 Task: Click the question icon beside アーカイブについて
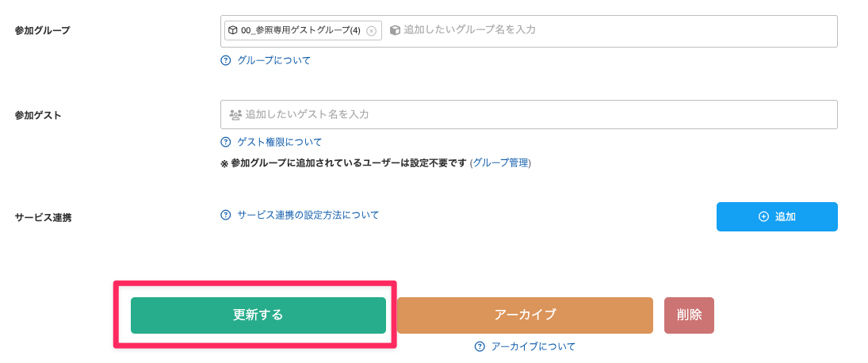pos(480,346)
